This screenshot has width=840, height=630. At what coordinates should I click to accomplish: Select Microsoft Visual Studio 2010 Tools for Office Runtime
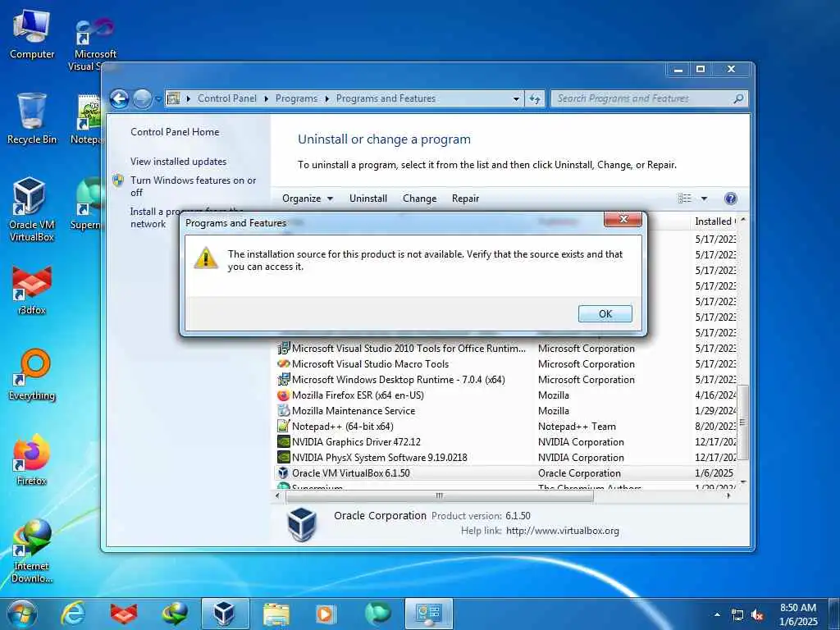[506, 348]
